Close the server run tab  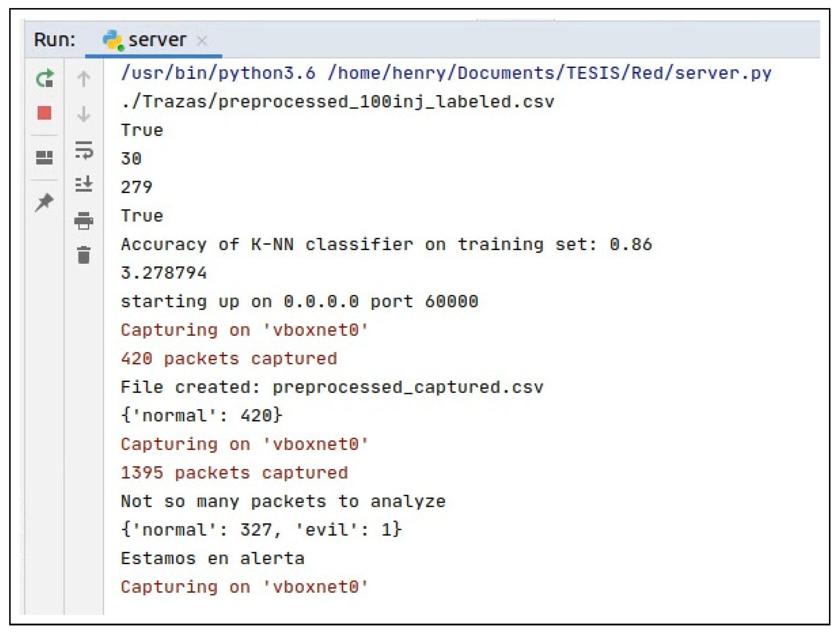(x=202, y=41)
